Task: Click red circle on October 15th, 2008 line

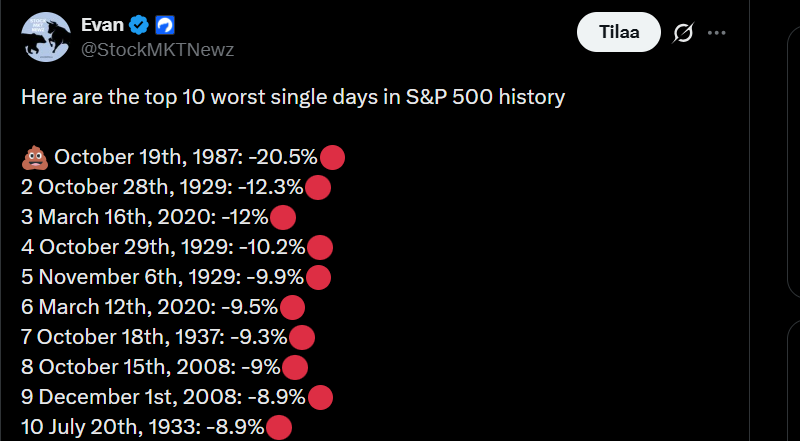Action: (295, 367)
